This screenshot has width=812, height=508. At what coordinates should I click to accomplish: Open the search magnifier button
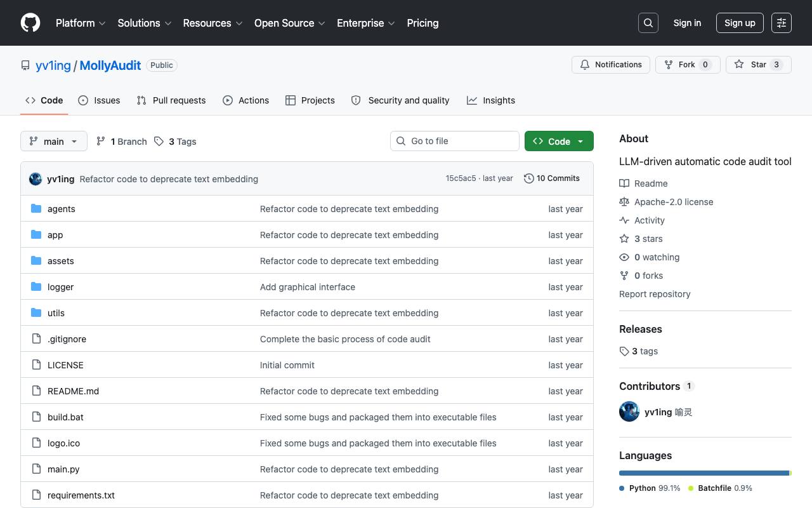point(648,23)
